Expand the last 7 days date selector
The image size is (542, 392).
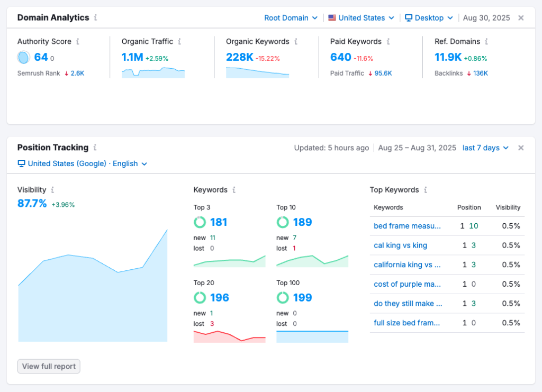(484, 148)
